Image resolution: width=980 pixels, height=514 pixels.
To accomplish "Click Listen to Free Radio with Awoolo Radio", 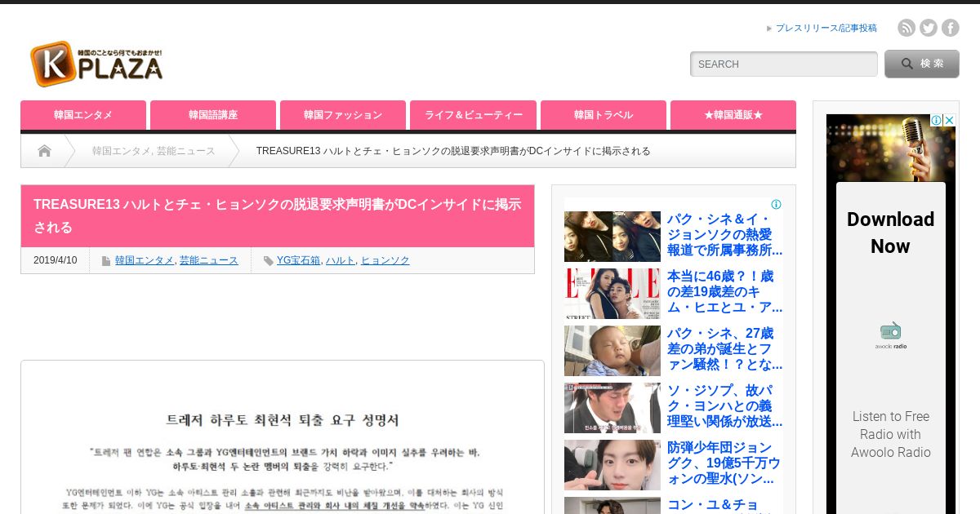I will tap(890, 434).
